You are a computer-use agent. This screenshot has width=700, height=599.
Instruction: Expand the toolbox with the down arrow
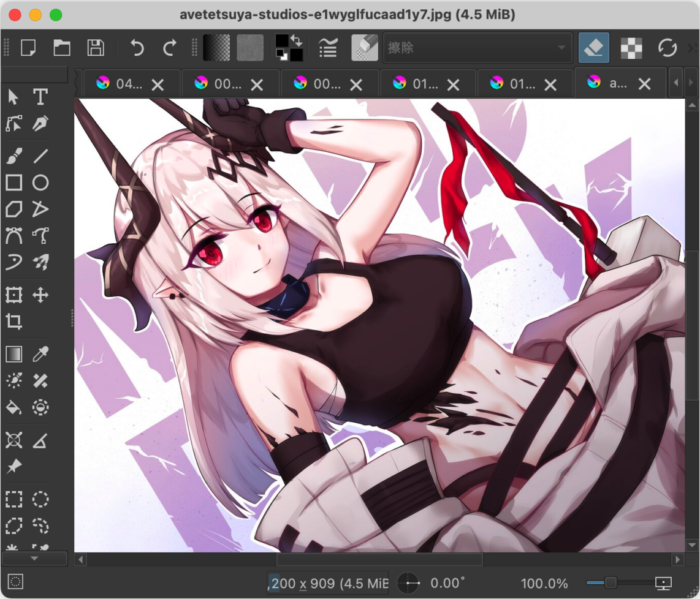(34, 559)
